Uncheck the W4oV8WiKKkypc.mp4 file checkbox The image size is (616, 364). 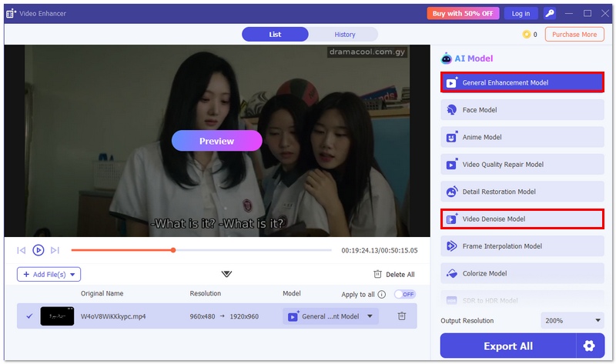(x=30, y=316)
